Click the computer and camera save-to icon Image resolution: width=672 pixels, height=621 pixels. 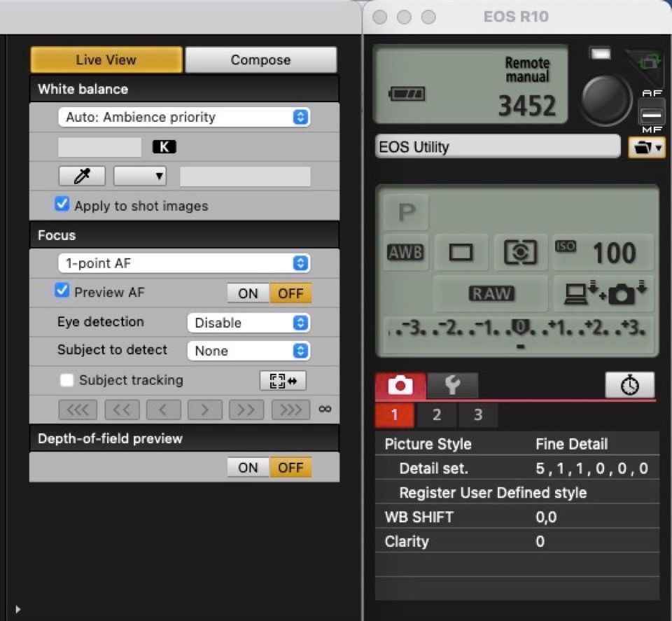604,293
